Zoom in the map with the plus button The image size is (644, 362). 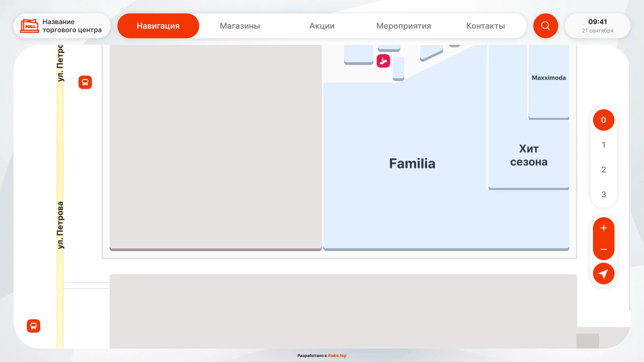pyautogui.click(x=603, y=228)
